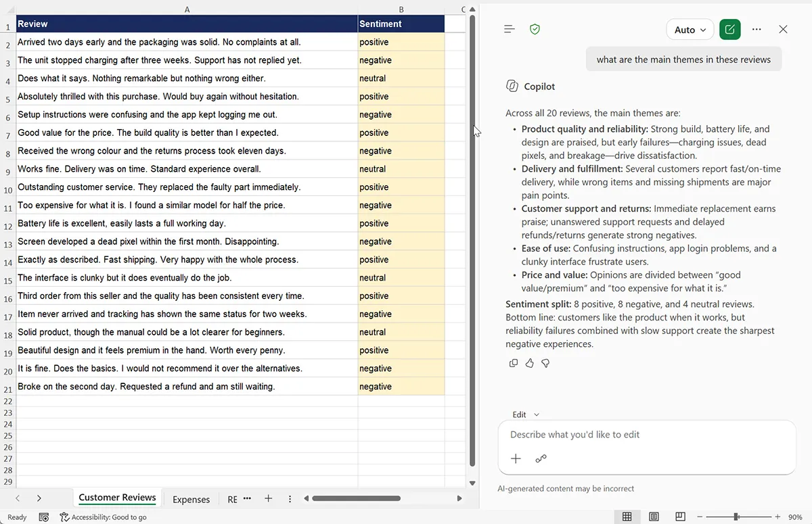
Task: Click the vertical scrollbar up arrow
Action: (472, 9)
